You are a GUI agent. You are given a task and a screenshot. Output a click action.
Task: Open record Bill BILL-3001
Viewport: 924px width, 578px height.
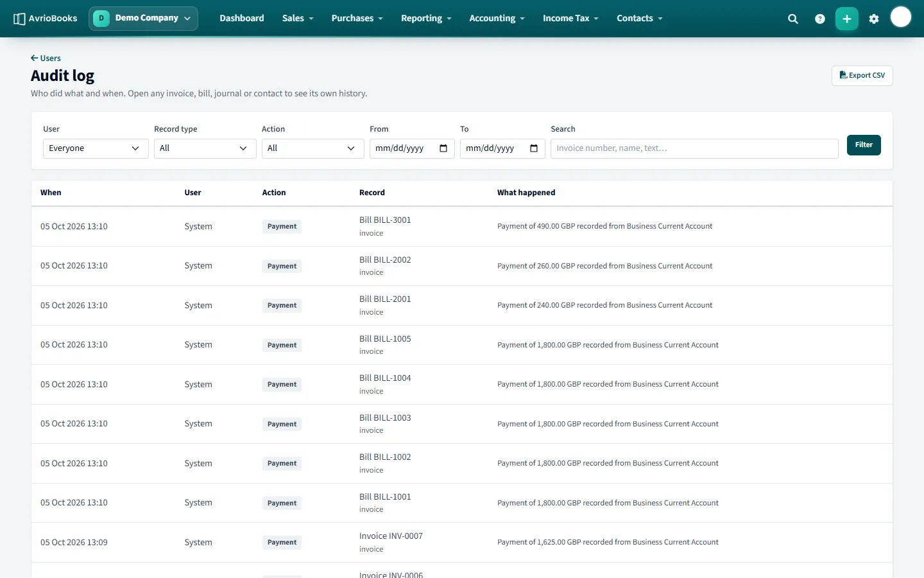tap(385, 220)
